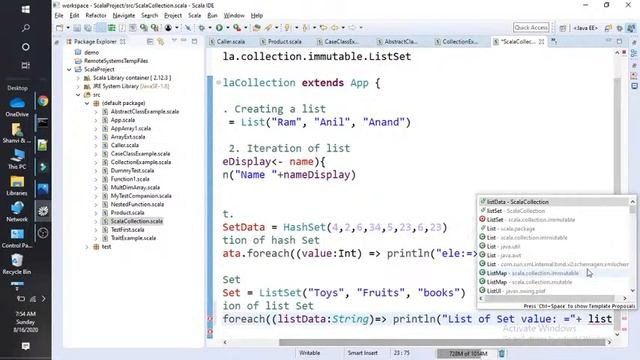Maximize the Package Explorer view
Image resolution: width=640 pixels, height=360 pixels.
pos(195,41)
